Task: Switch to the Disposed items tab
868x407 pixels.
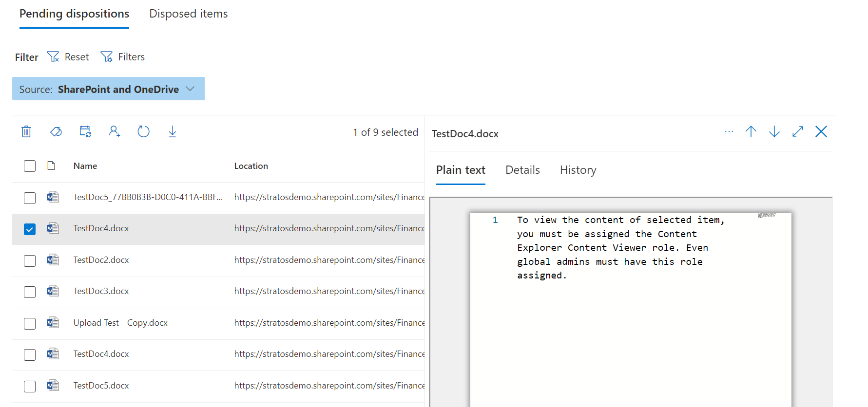Action: (188, 14)
